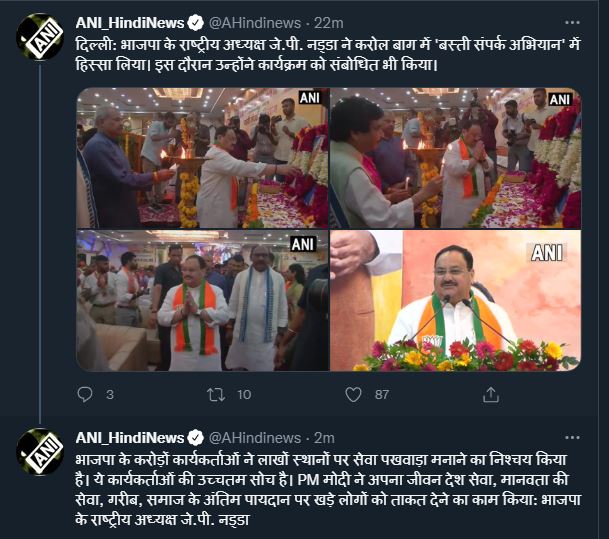Retweet the first ANI tweet
Viewport: 609px width, 539px height.
(x=216, y=395)
